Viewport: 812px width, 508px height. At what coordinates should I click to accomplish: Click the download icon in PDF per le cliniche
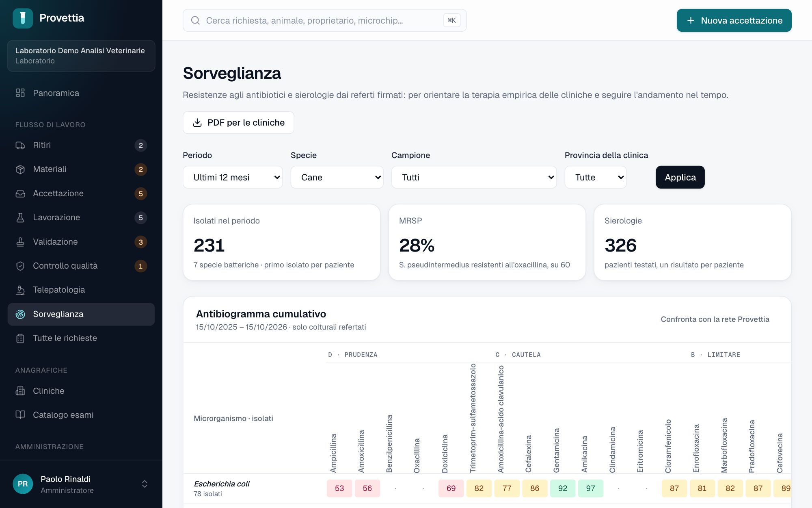tap(197, 123)
